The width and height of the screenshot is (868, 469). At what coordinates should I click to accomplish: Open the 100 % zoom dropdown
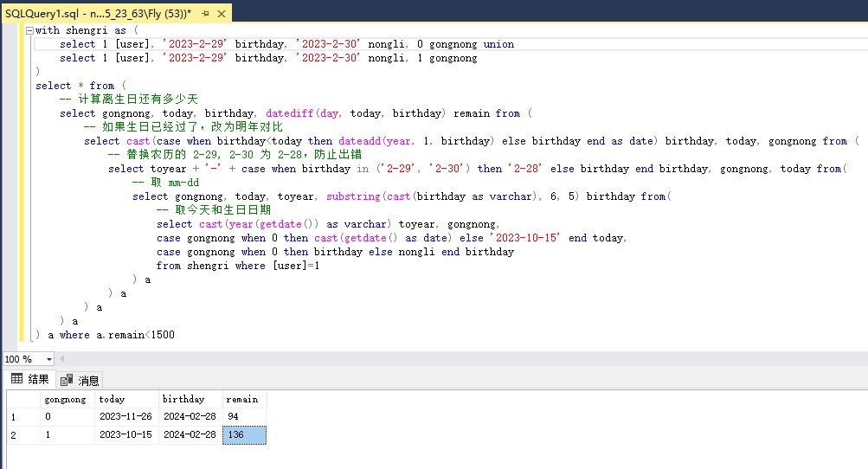tap(48, 359)
